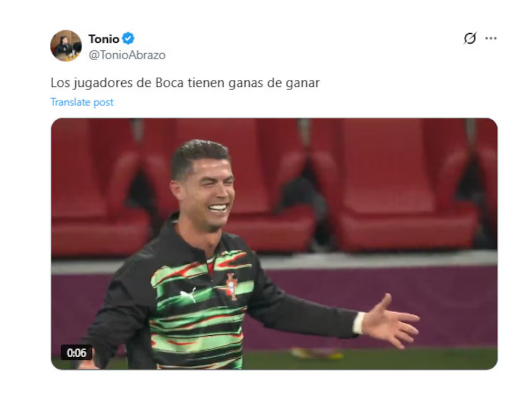Open the post by clicking its Spanish text
Image resolution: width=532 pixels, height=399 pixels.
point(185,83)
